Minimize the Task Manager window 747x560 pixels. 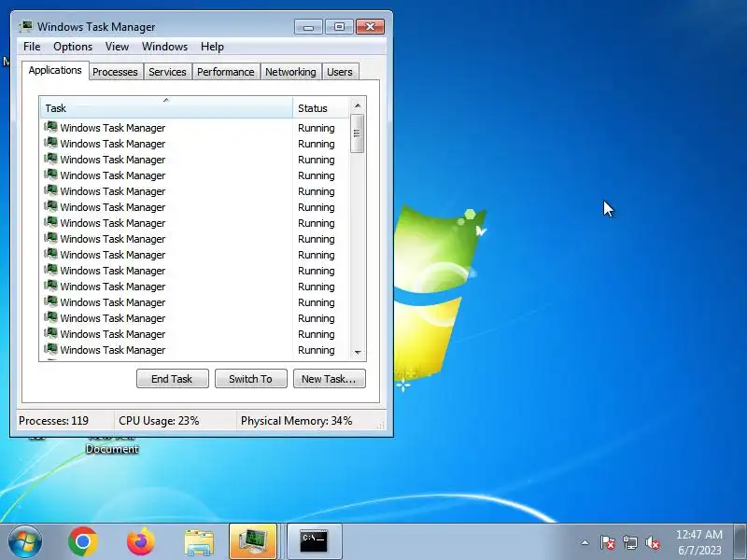pos(308,27)
